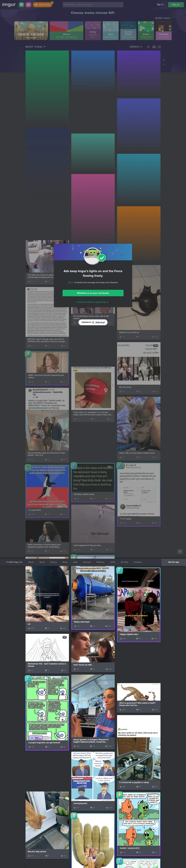Click the filter sliders icon beside NEWEST

[148, 47]
